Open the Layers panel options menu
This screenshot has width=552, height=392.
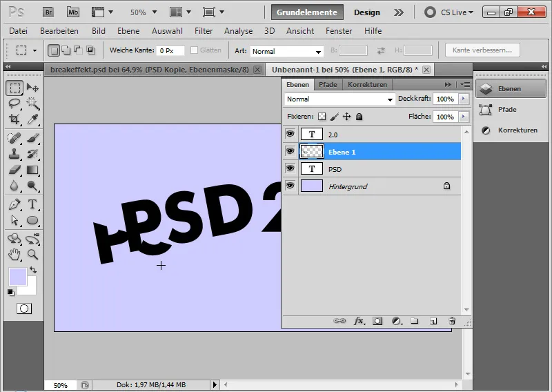pos(465,84)
